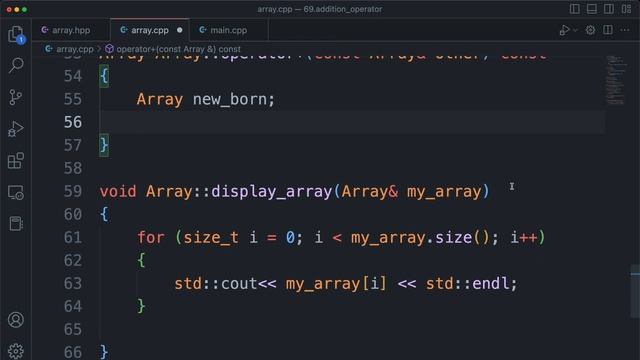Viewport: 640px width, 360px height.
Task: Click the 'new_born' variable on line 55
Action: [x=229, y=100]
